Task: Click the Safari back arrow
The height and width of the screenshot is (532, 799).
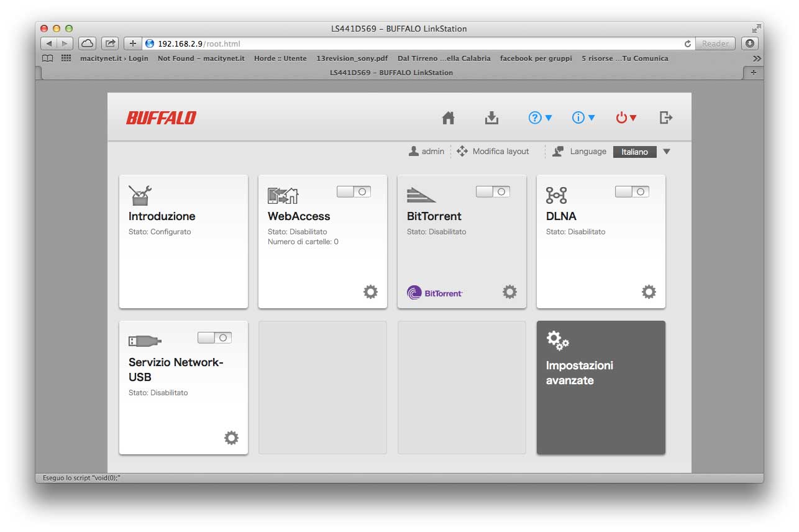Action: pyautogui.click(x=49, y=44)
